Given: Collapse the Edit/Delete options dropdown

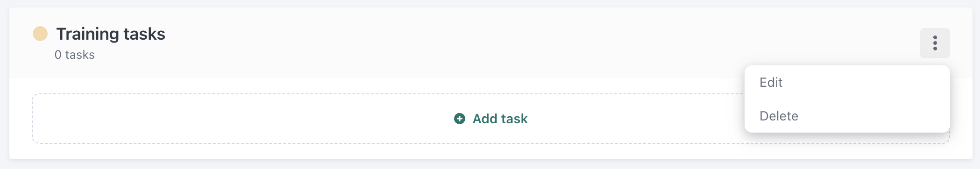Looking at the screenshot, I should click(935, 43).
